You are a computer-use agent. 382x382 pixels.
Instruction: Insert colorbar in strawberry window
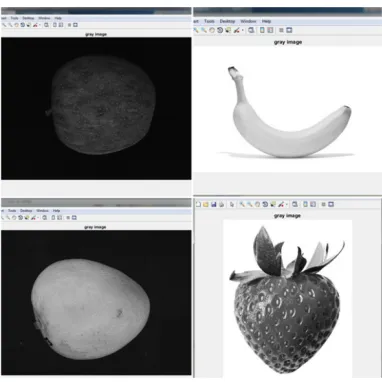pyautogui.click(x=306, y=204)
